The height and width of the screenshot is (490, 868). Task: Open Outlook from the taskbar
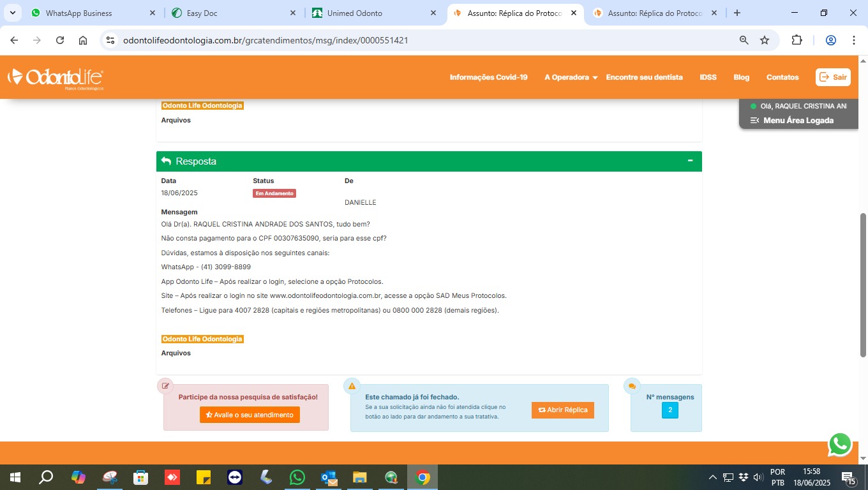pos(329,477)
